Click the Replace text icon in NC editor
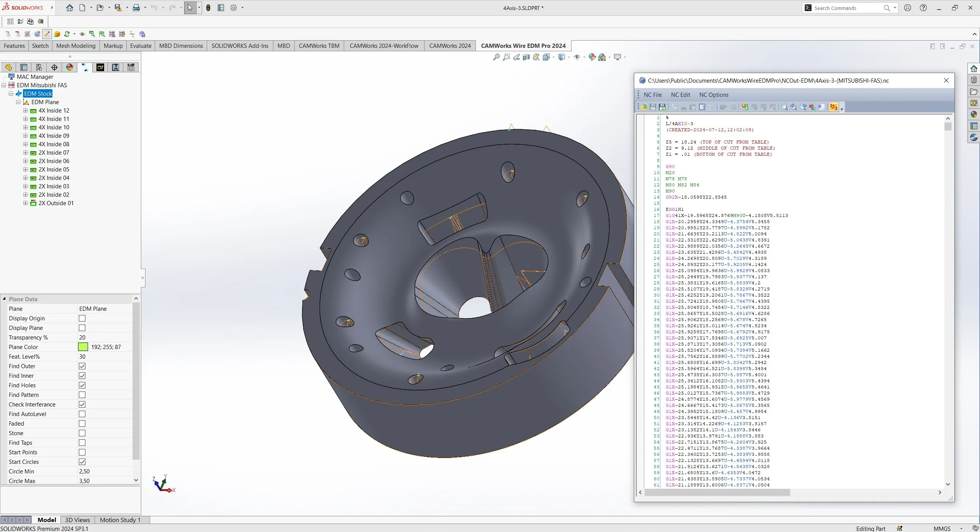The image size is (980, 532). coord(812,107)
